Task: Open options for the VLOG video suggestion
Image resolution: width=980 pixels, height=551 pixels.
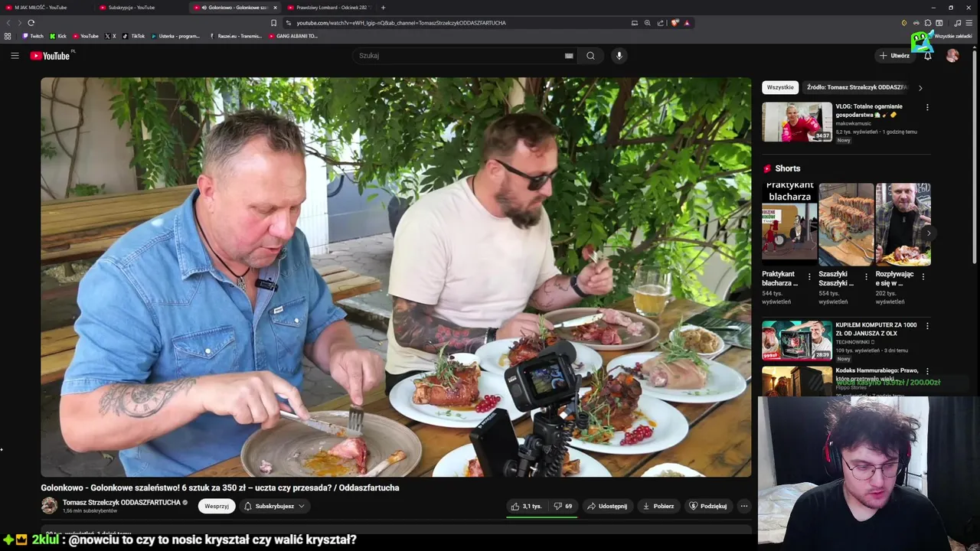Action: 927,107
